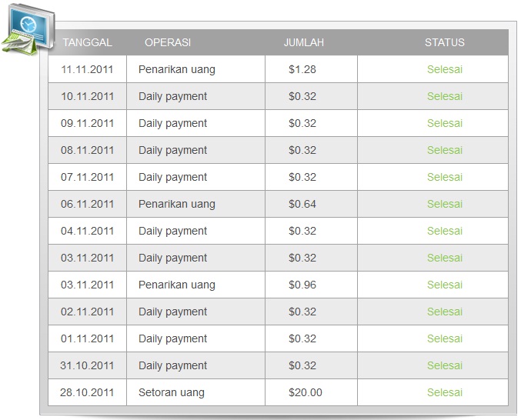
Task: Click the OPERASI column header
Action: click(x=168, y=42)
